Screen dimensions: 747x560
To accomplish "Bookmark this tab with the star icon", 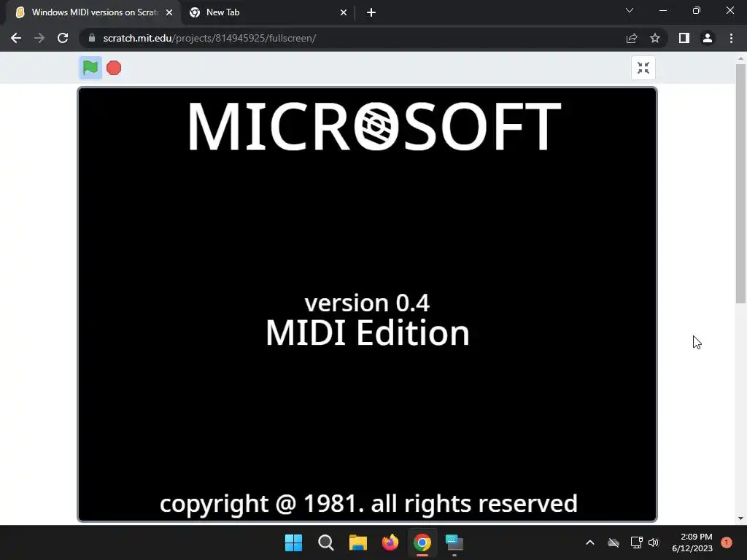I will click(655, 38).
